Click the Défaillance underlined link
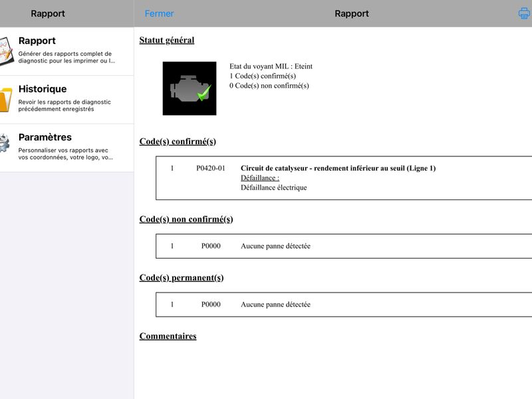This screenshot has height=399, width=532. [x=260, y=178]
